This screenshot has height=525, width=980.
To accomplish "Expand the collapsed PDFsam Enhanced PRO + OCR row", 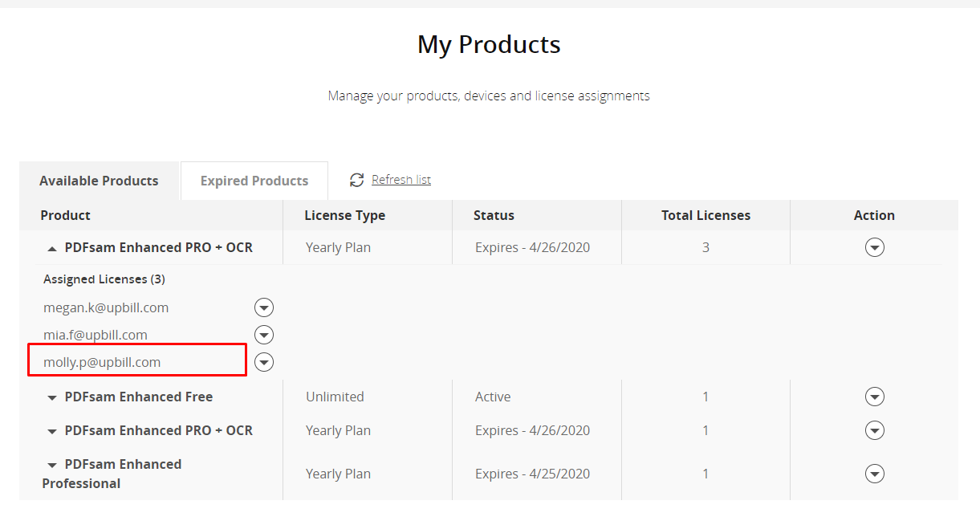I will click(52, 431).
